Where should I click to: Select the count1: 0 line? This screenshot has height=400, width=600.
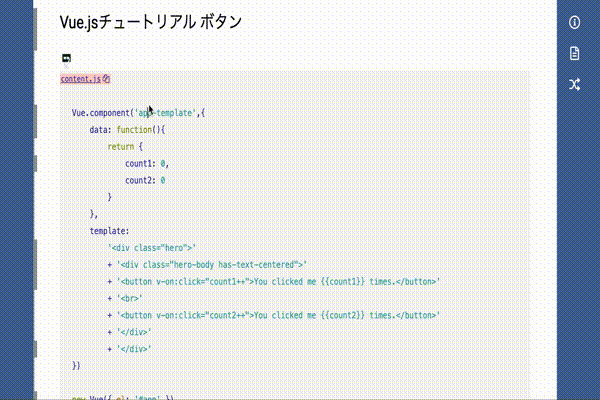click(147, 163)
